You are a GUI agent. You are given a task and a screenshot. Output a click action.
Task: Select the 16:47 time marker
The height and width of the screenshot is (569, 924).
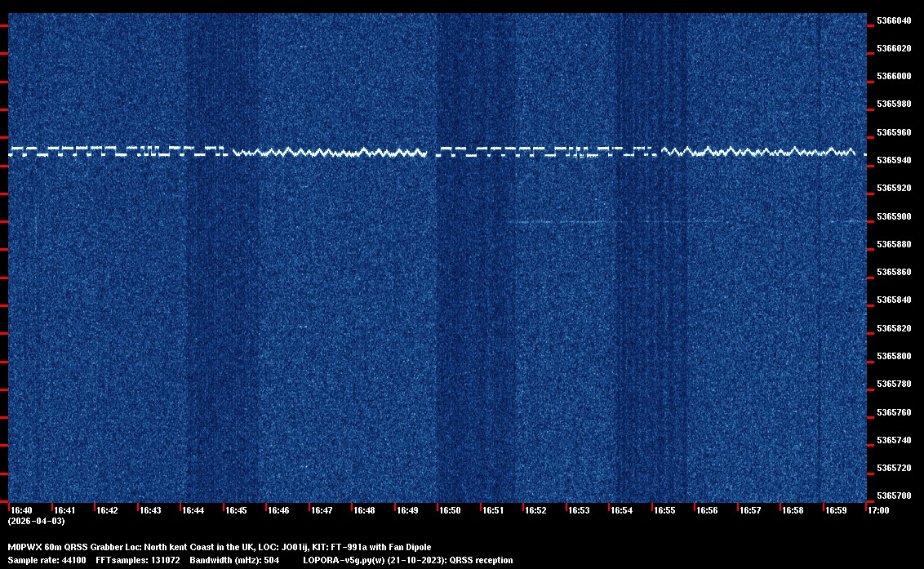click(322, 510)
